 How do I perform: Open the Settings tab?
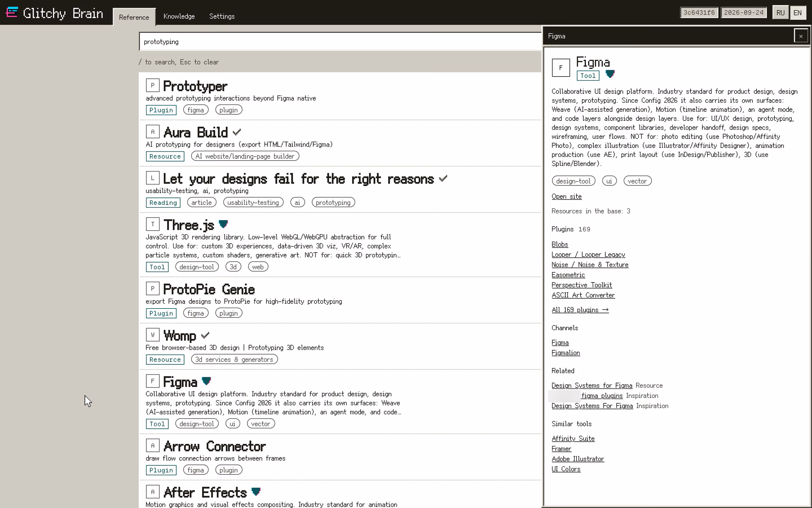[x=222, y=16]
